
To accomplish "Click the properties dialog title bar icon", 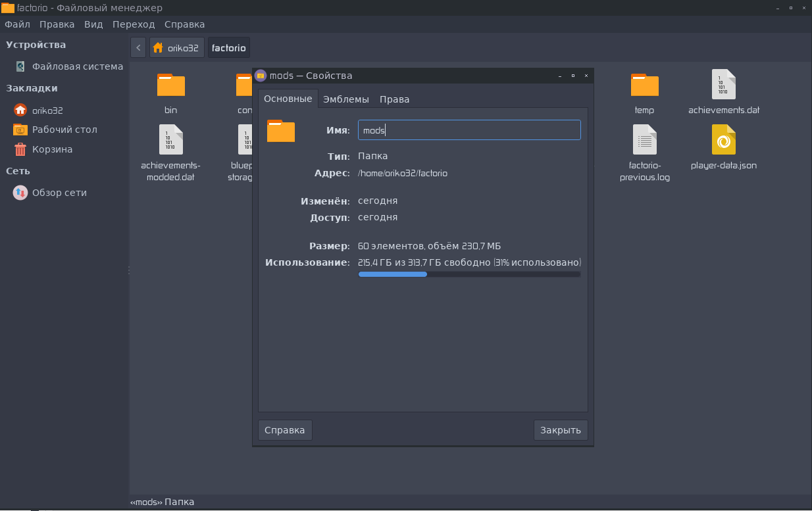I will click(x=261, y=76).
